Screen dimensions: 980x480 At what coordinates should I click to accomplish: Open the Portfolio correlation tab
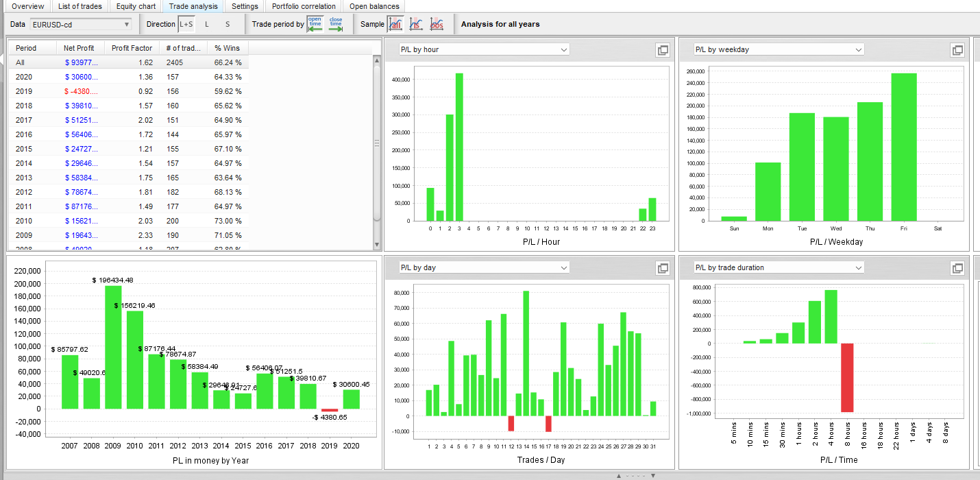[304, 6]
